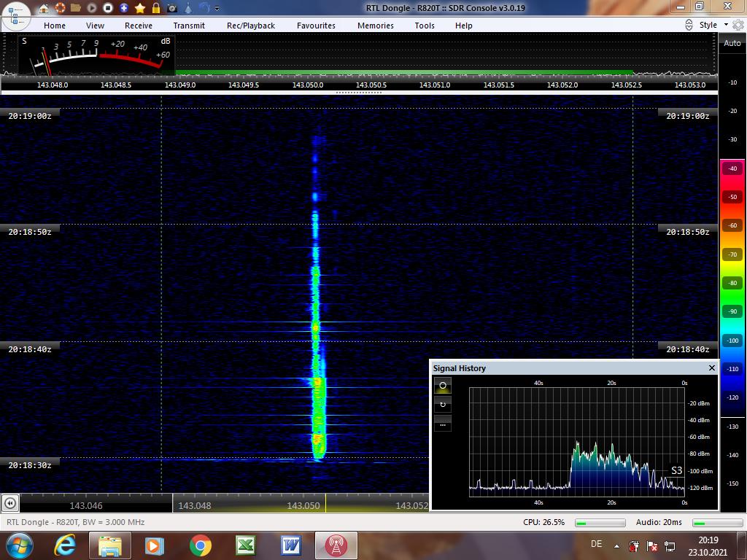The width and height of the screenshot is (747, 560).
Task: Click the S-meter signal gauge
Action: pyautogui.click(x=96, y=55)
